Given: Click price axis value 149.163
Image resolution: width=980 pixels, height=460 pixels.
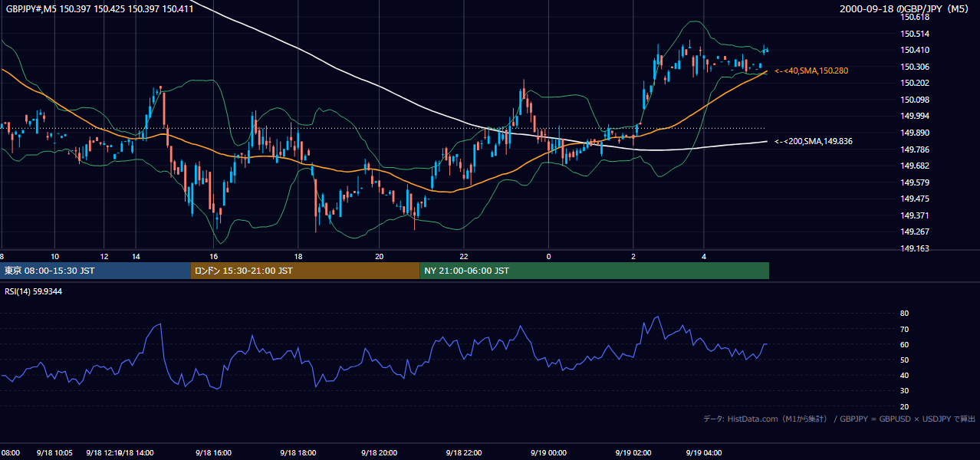Looking at the screenshot, I should 915,248.
